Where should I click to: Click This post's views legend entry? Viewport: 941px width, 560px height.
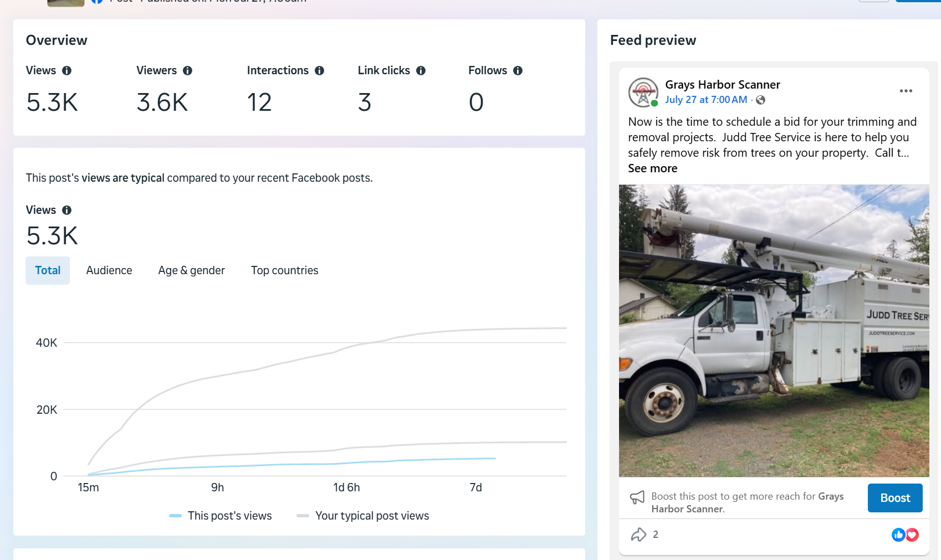pos(221,516)
